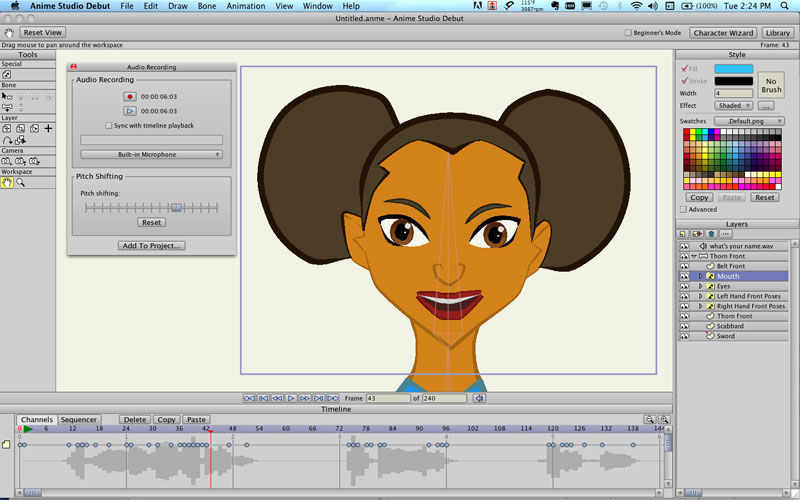This screenshot has height=500, width=800.
Task: Select the Add Layer plus tool
Action: tap(48, 129)
